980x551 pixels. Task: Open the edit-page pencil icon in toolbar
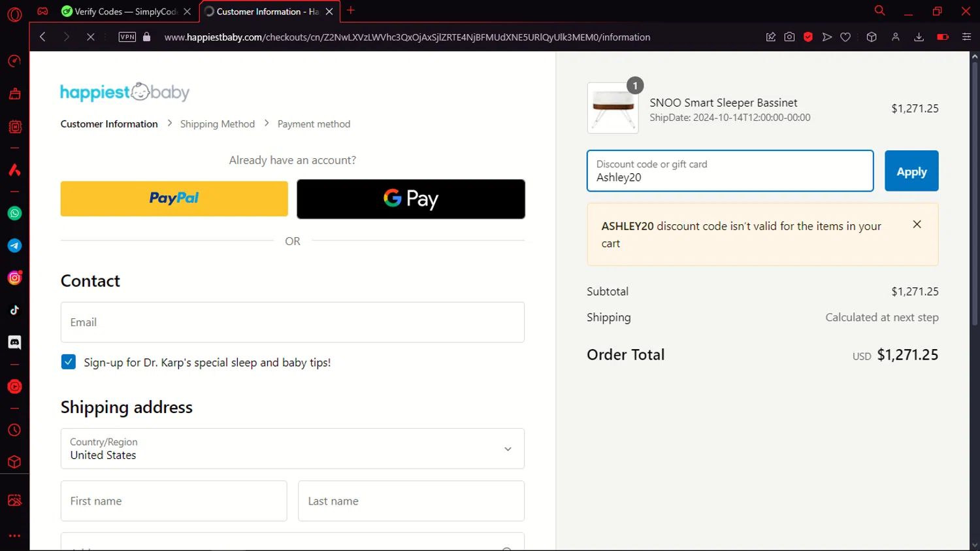(x=771, y=37)
